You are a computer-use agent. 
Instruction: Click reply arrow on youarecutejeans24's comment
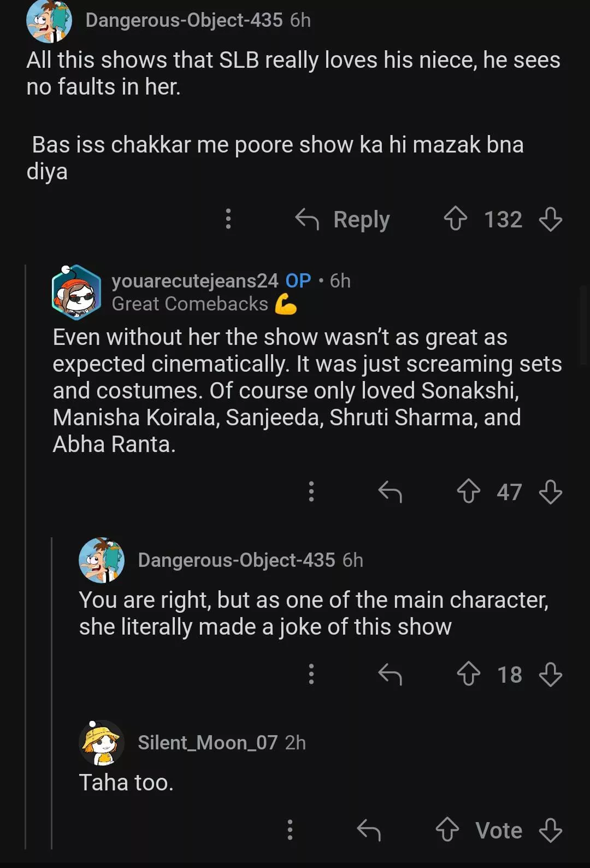390,491
